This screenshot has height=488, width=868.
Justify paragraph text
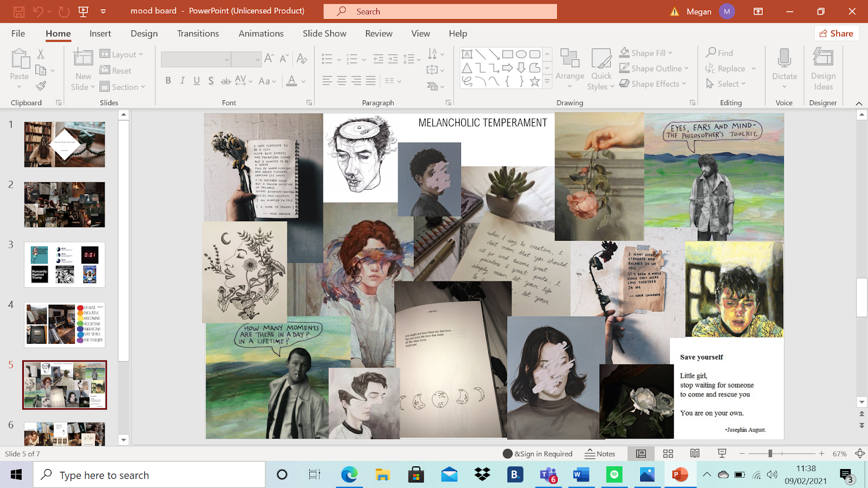point(371,81)
